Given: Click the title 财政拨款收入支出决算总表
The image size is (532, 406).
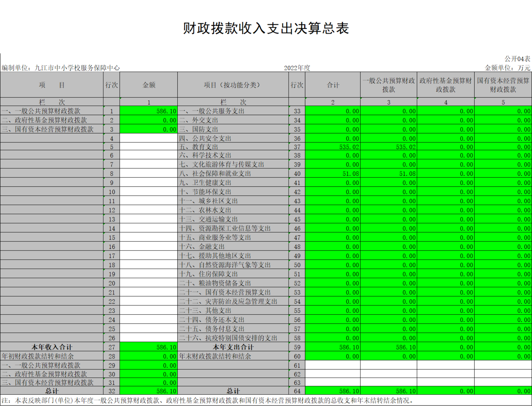Looking at the screenshot, I should click(x=266, y=28).
